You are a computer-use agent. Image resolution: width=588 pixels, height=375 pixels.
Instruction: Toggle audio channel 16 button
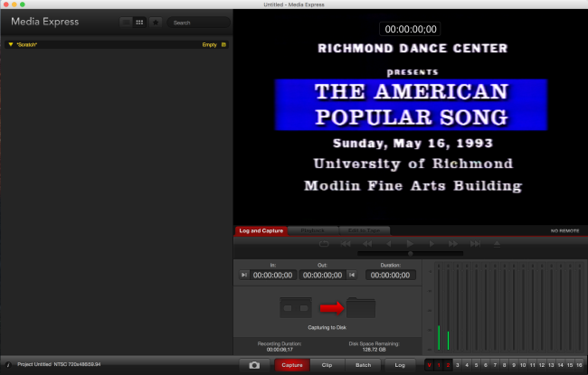pos(579,365)
